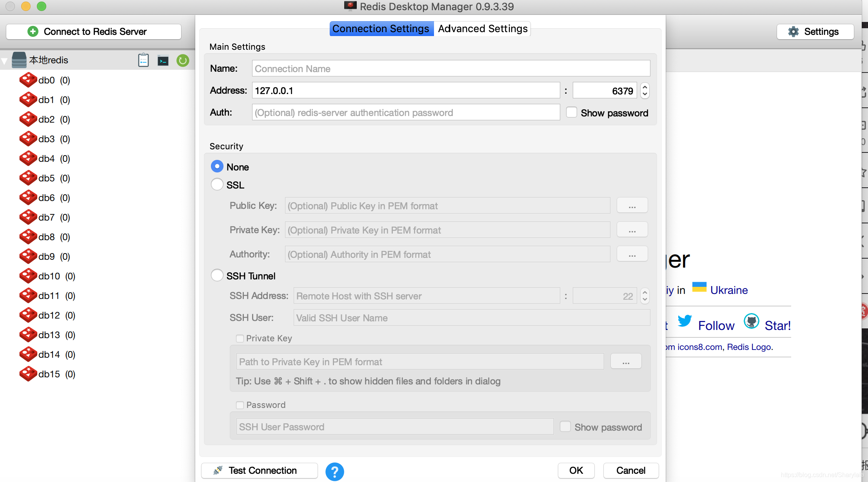Click the db5 database icon
868x482 pixels.
(28, 178)
